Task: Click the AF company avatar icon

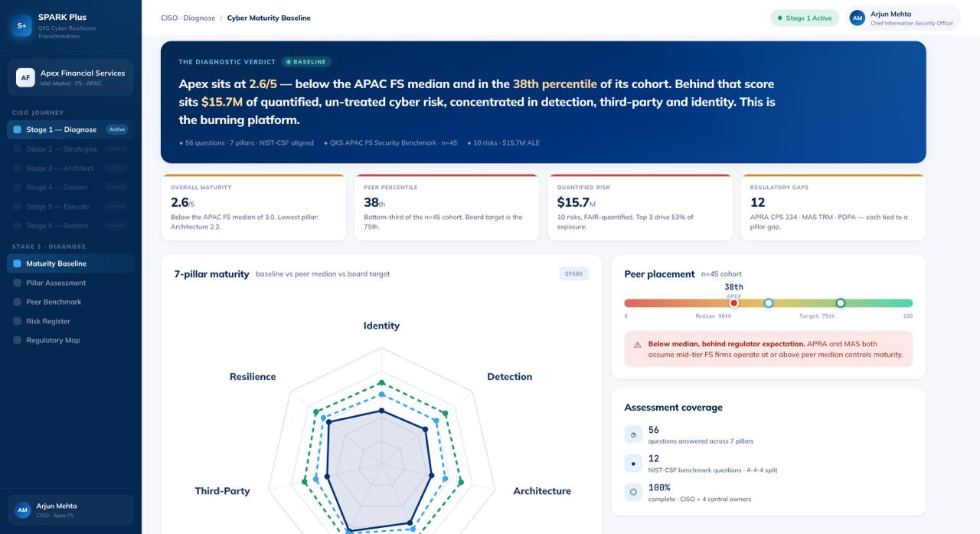Action: pos(26,78)
